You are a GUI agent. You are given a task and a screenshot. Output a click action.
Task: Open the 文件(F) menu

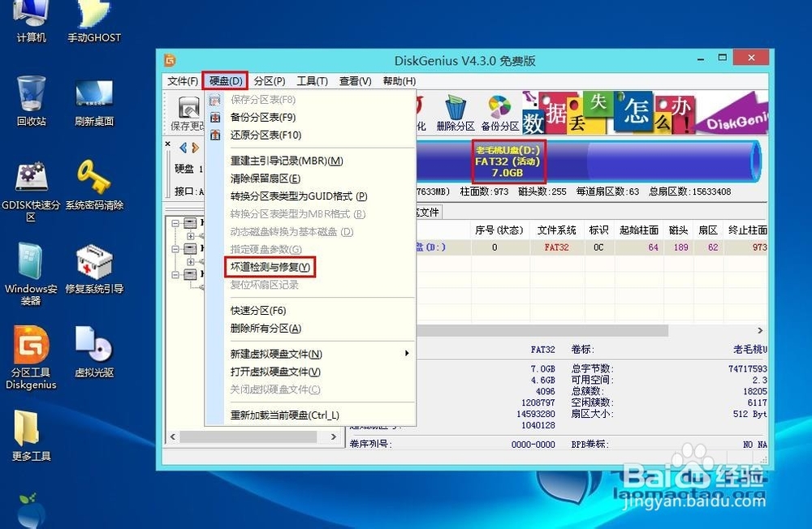[x=182, y=81]
